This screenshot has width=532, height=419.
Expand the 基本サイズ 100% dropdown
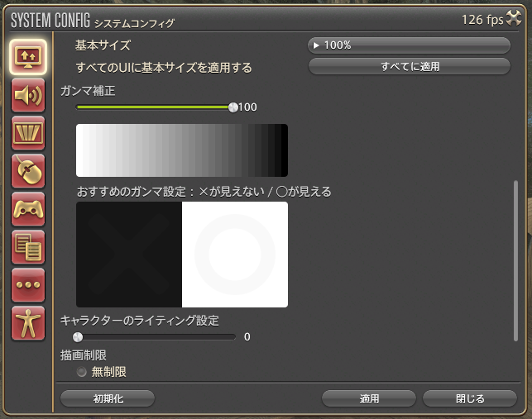tap(409, 45)
